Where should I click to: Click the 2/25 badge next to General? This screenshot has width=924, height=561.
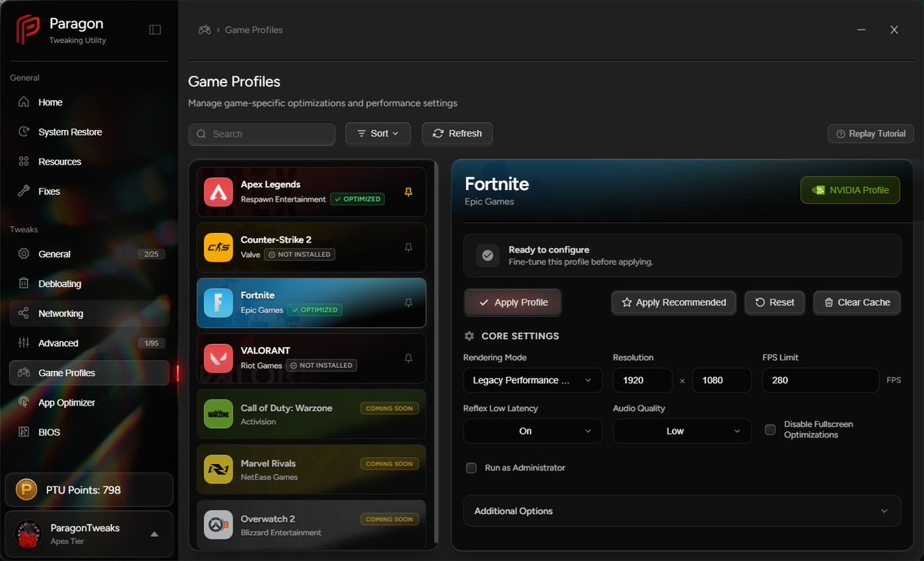coord(151,254)
